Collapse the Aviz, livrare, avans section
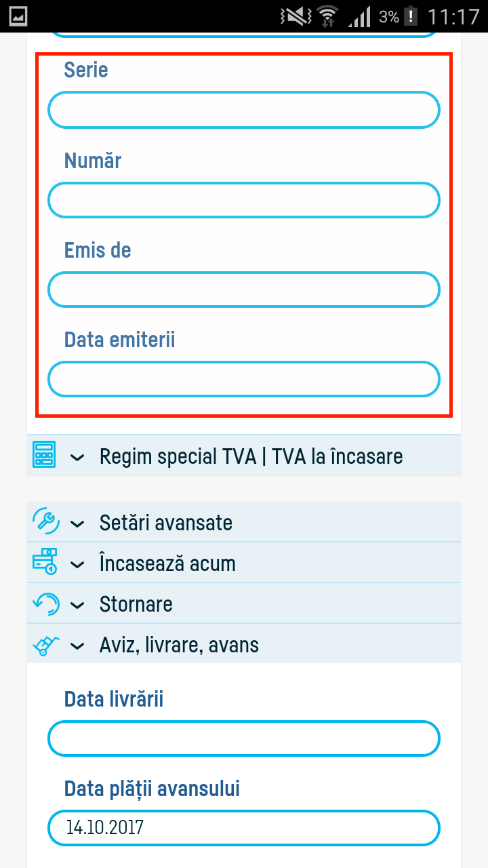 (x=77, y=644)
